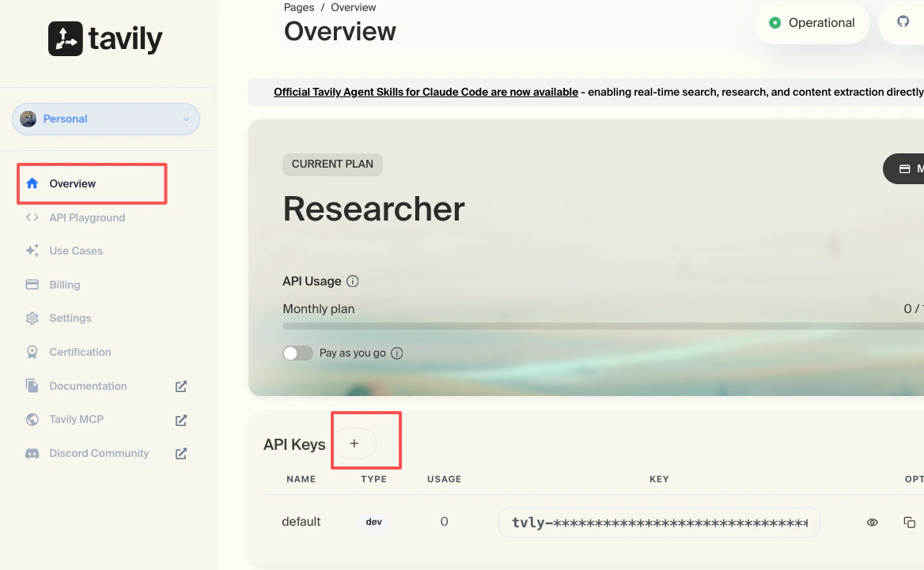Click the API Playground code icon
The image size is (924, 570).
pyautogui.click(x=32, y=217)
